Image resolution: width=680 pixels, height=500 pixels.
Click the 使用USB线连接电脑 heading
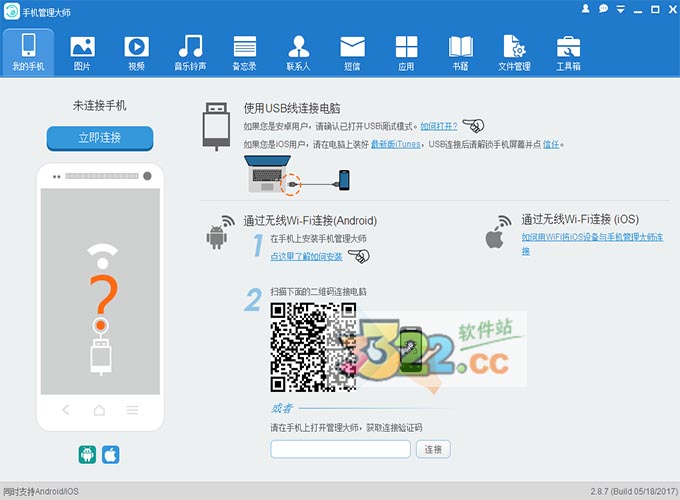tap(292, 108)
